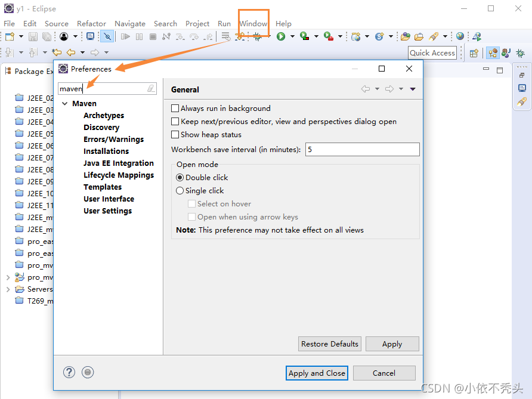This screenshot has width=532, height=399.
Task: Tick Open when using arrow keys checkbox
Action: click(x=191, y=217)
